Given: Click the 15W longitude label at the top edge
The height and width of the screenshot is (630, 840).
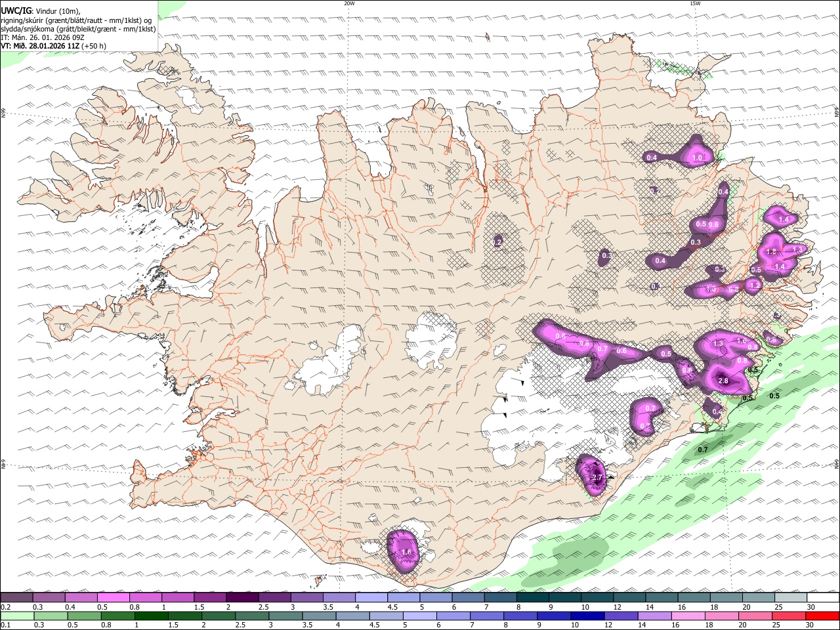Looking at the screenshot, I should [x=695, y=3].
